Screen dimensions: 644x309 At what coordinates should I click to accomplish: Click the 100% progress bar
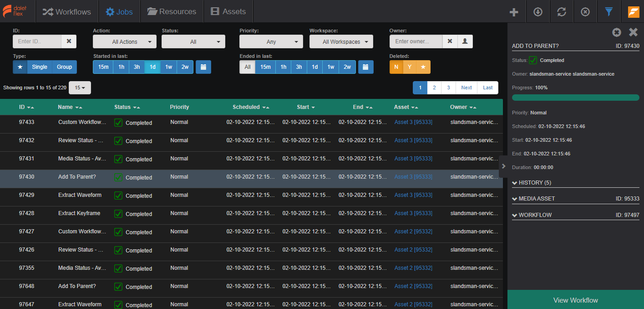click(x=576, y=98)
